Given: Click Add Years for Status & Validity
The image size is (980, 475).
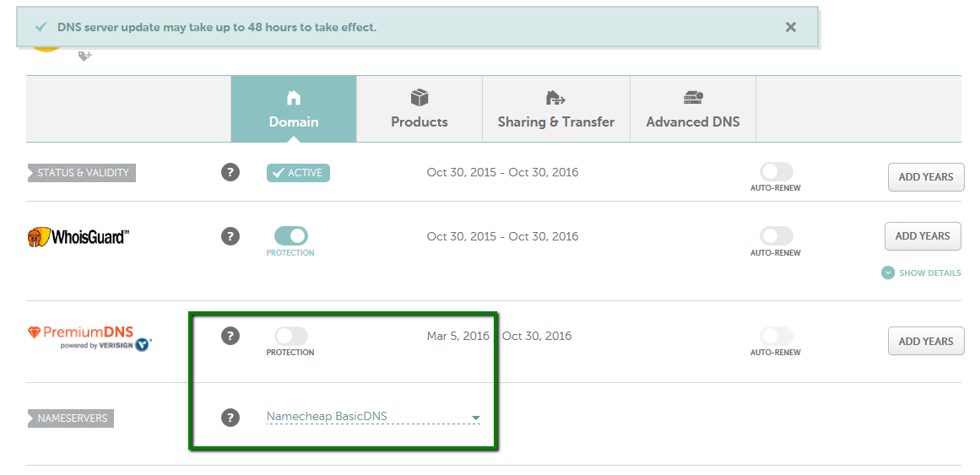Looking at the screenshot, I should [x=926, y=177].
